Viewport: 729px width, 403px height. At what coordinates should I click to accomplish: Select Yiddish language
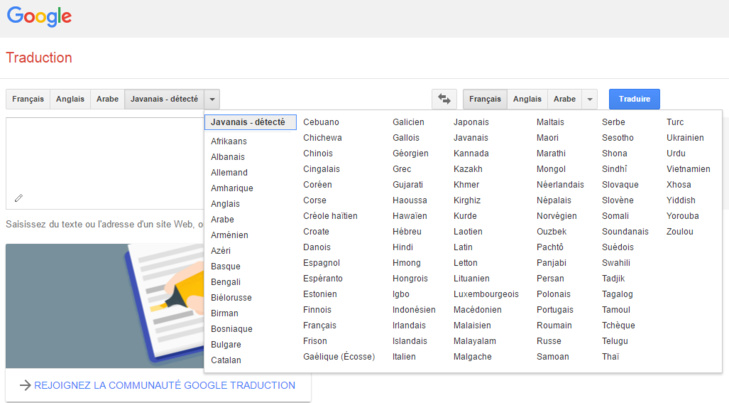(681, 200)
